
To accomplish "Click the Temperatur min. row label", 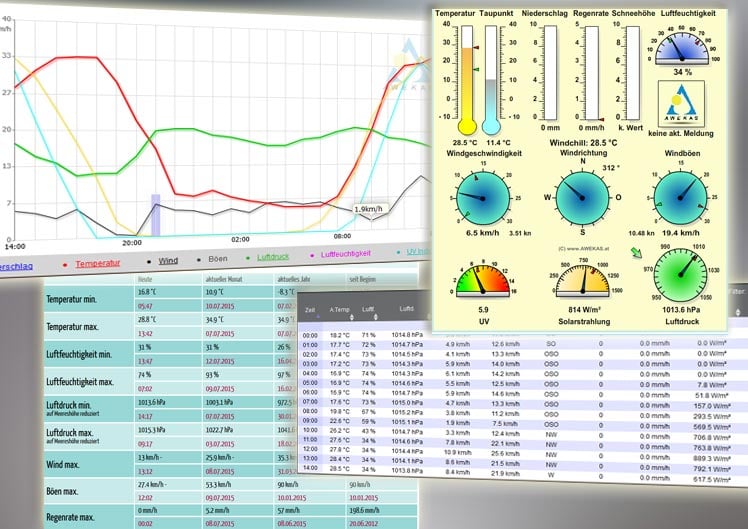I will point(72,300).
